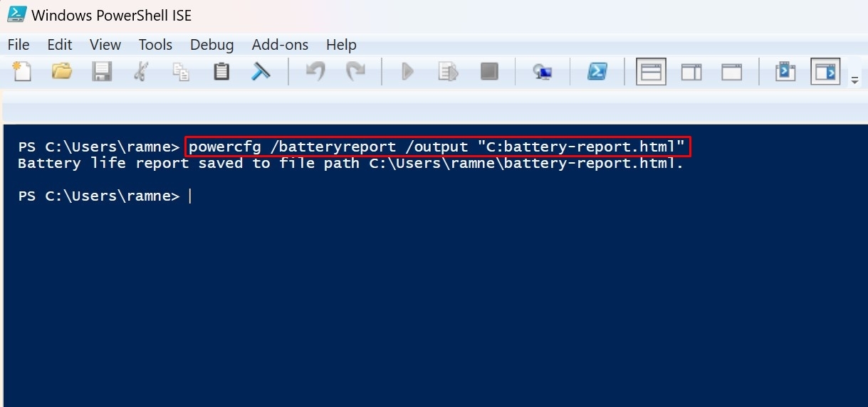Toggle command add-on pane icon
The height and width of the screenshot is (407, 868).
tap(825, 71)
